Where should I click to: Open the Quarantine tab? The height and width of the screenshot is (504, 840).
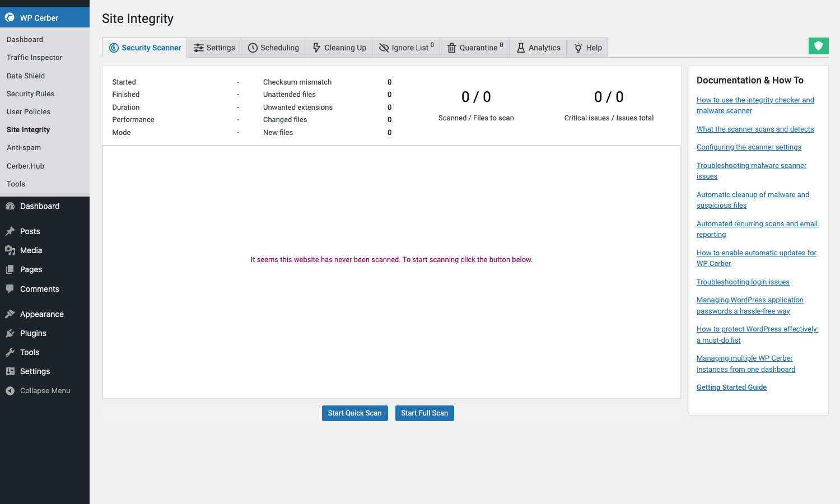click(475, 48)
